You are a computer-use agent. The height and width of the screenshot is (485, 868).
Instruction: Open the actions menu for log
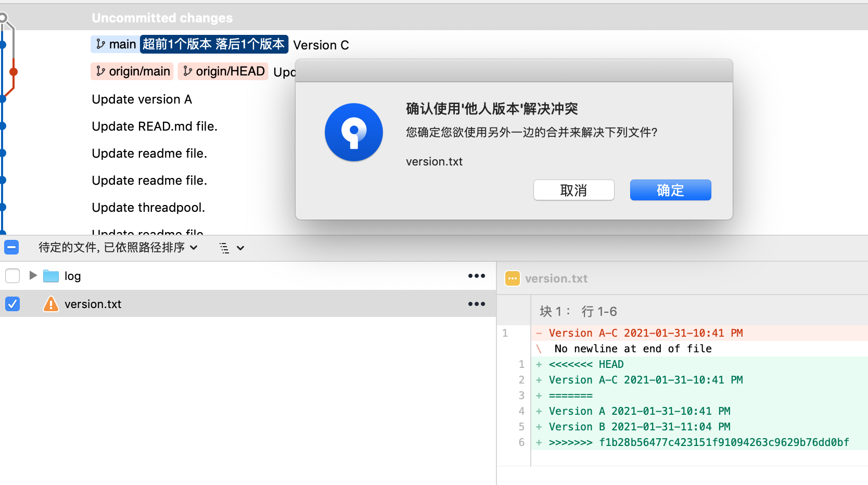pos(476,276)
